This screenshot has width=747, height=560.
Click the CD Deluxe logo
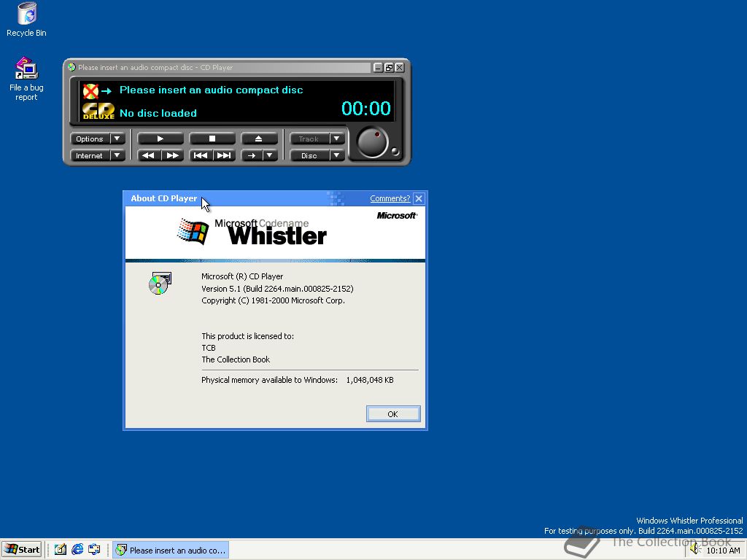98,111
